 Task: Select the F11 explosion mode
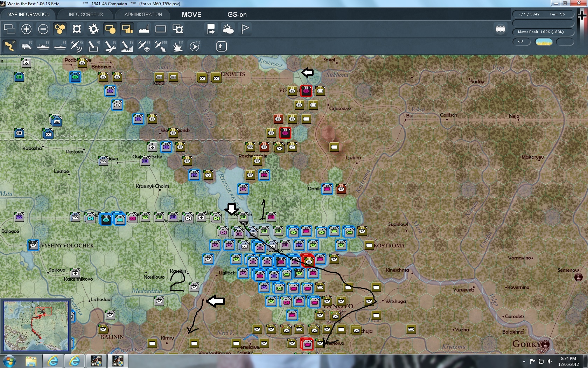pos(178,46)
